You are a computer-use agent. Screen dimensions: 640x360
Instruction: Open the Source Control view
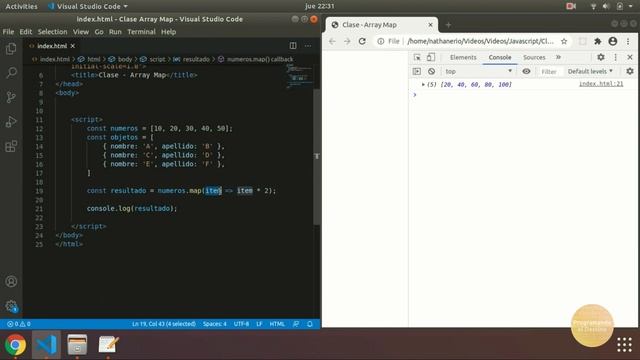tap(11, 97)
